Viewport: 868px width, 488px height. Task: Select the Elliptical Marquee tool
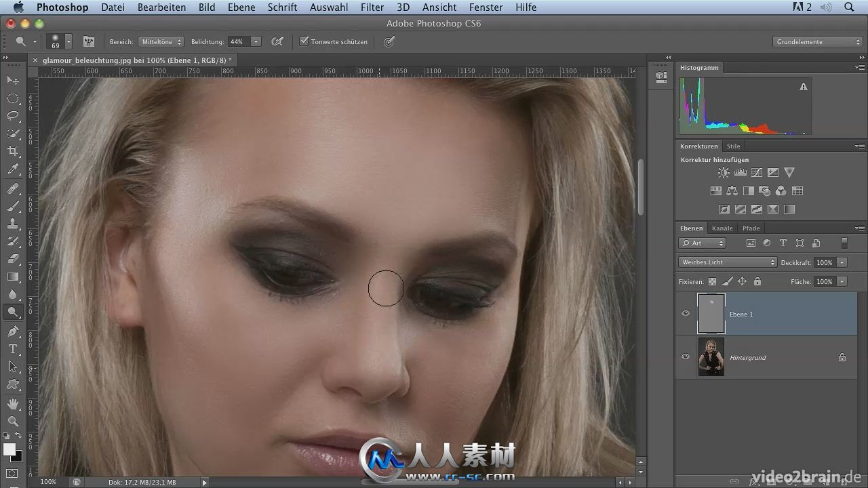13,98
